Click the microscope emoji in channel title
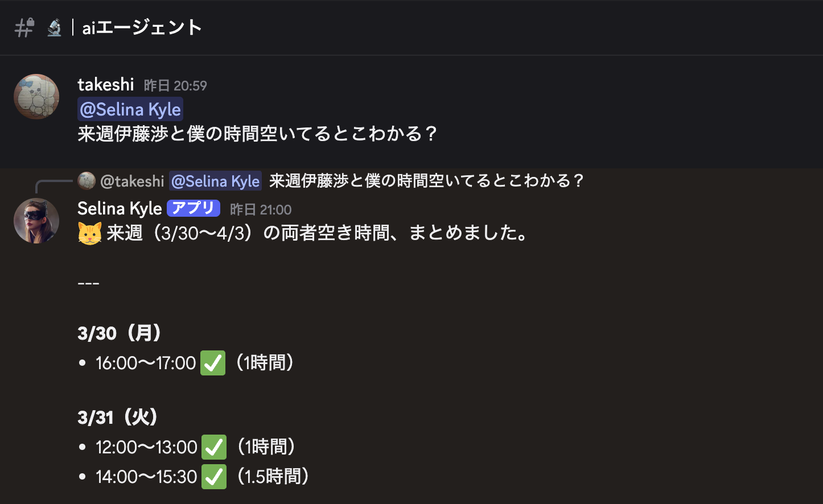This screenshot has width=823, height=504. tap(54, 27)
